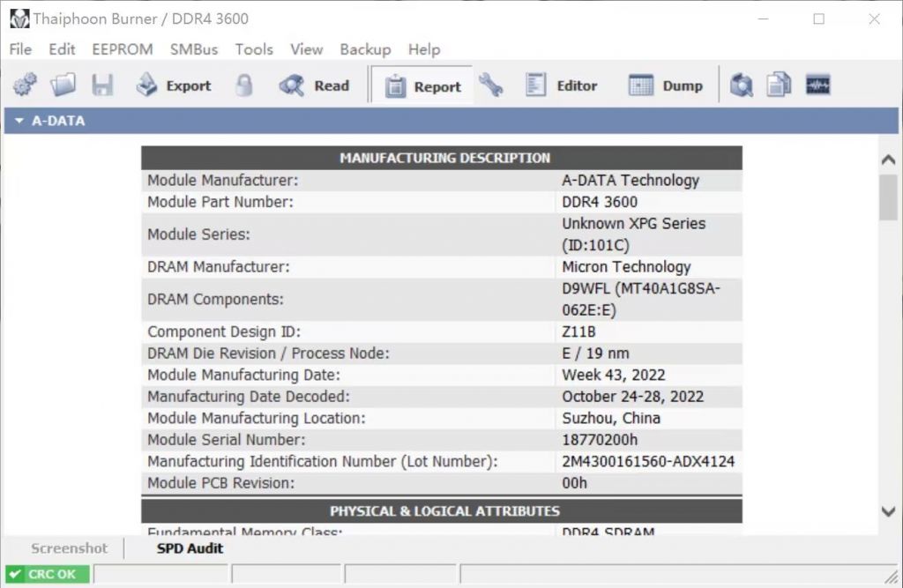Switch to the Screenshot tab
Image resolution: width=903 pixels, height=588 pixels.
(69, 548)
